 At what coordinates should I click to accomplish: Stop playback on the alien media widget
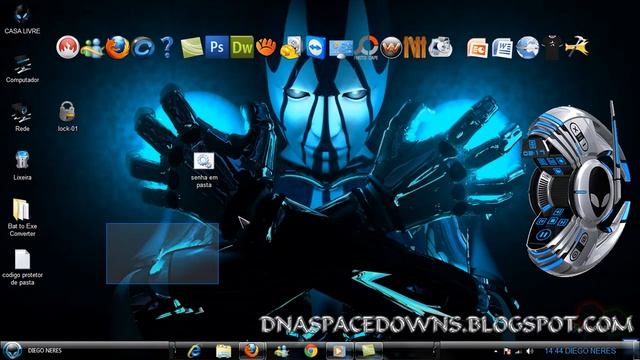pyautogui.click(x=552, y=221)
